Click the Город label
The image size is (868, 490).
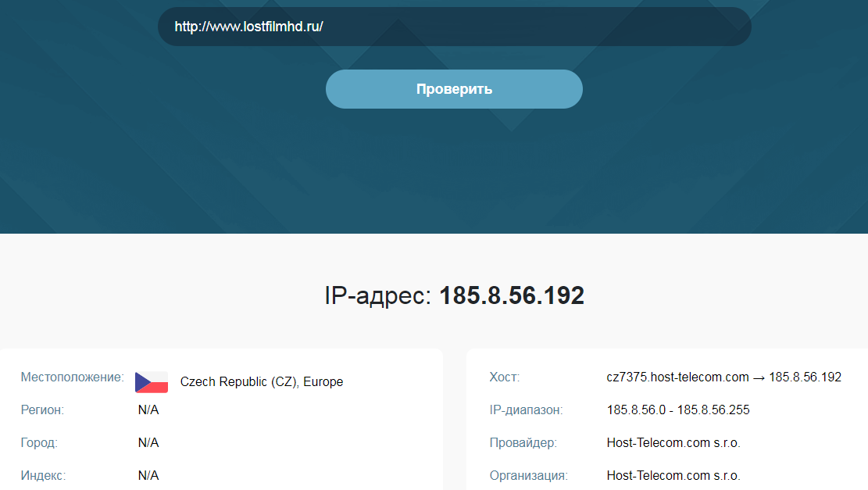pos(39,443)
